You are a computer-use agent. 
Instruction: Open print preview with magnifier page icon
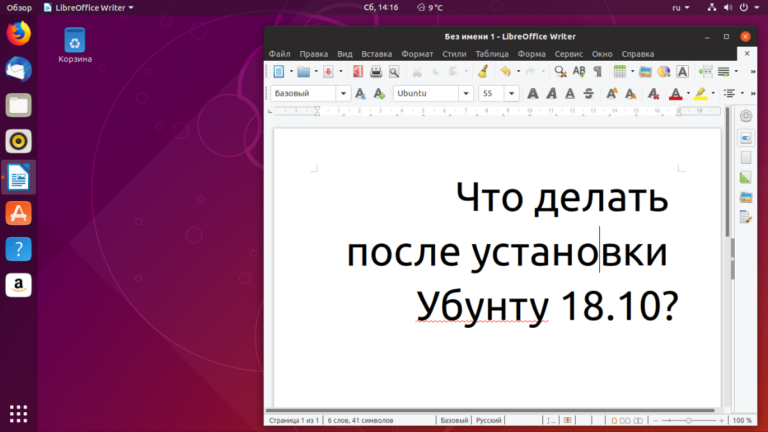tap(394, 72)
